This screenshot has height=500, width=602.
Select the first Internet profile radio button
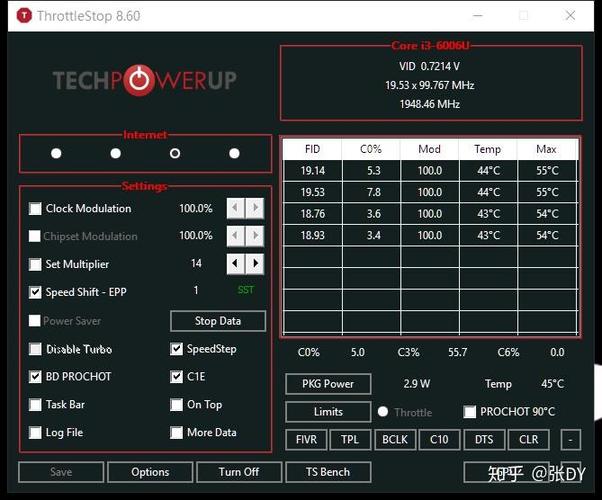pyautogui.click(x=56, y=154)
